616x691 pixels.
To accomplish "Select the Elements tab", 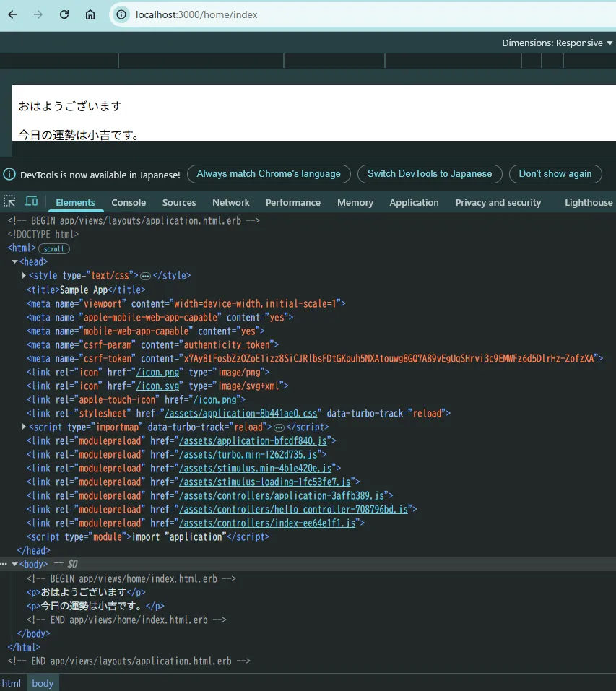I will 75,202.
